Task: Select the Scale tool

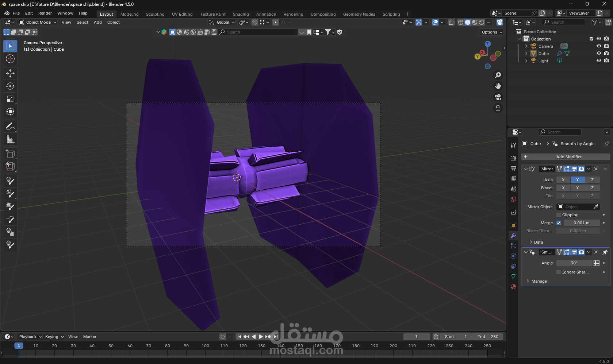Action: 10,99
